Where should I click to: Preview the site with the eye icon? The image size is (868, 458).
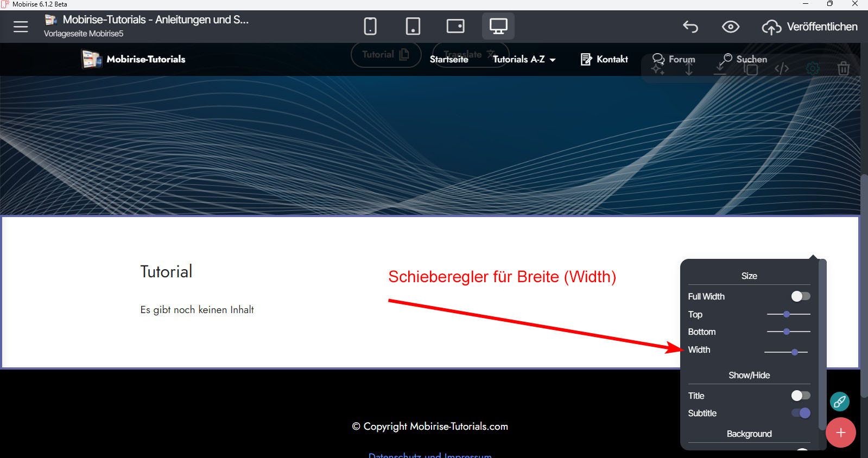tap(731, 27)
